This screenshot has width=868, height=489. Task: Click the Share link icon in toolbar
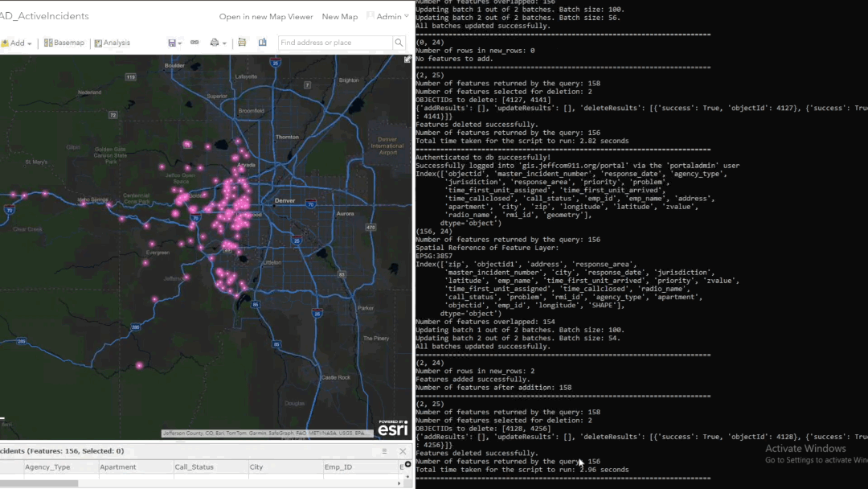tap(194, 43)
